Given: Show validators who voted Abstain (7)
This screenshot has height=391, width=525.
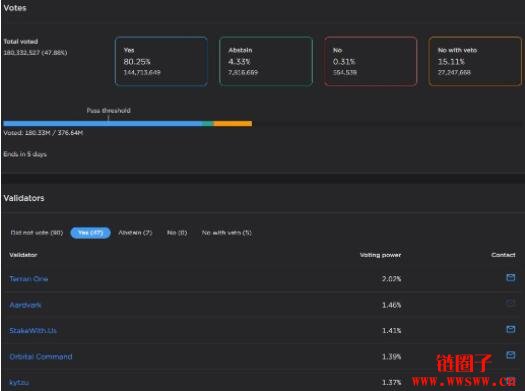Looking at the screenshot, I should tap(135, 233).
